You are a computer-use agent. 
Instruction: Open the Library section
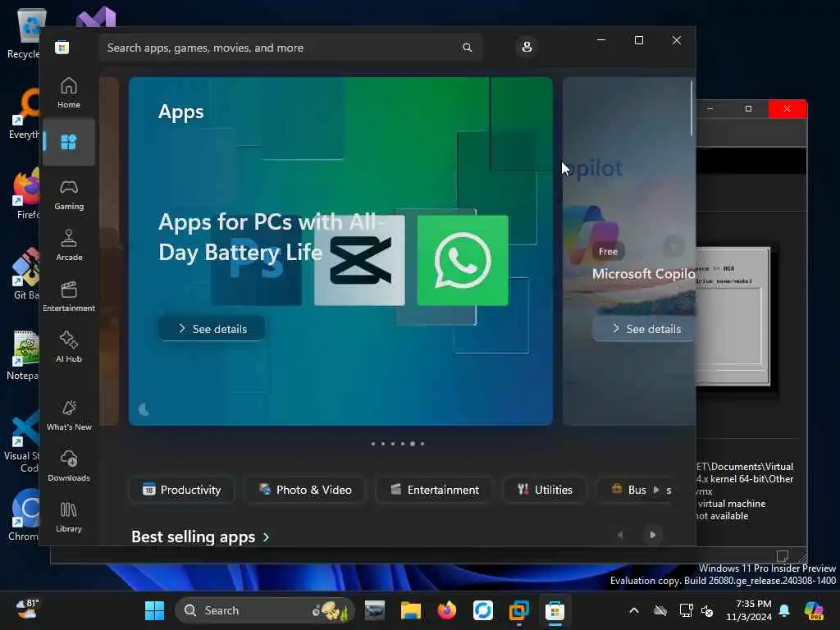tap(69, 517)
